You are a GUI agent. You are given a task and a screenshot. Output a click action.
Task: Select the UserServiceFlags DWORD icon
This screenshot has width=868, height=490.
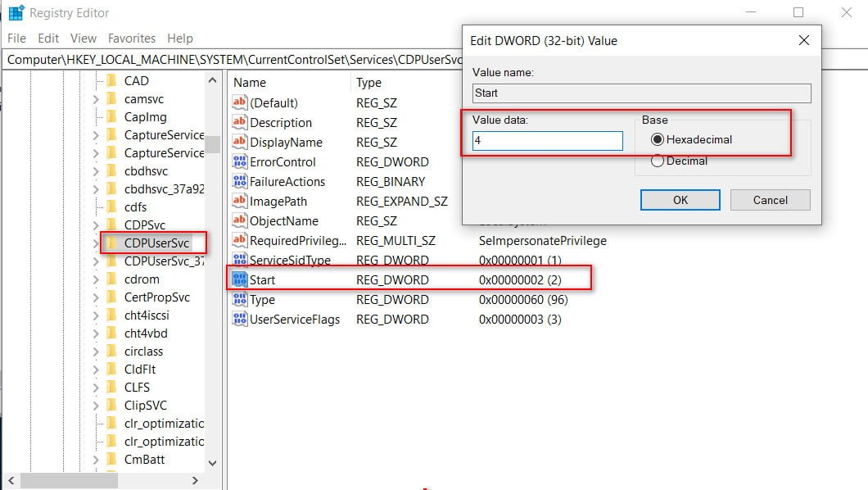[239, 319]
